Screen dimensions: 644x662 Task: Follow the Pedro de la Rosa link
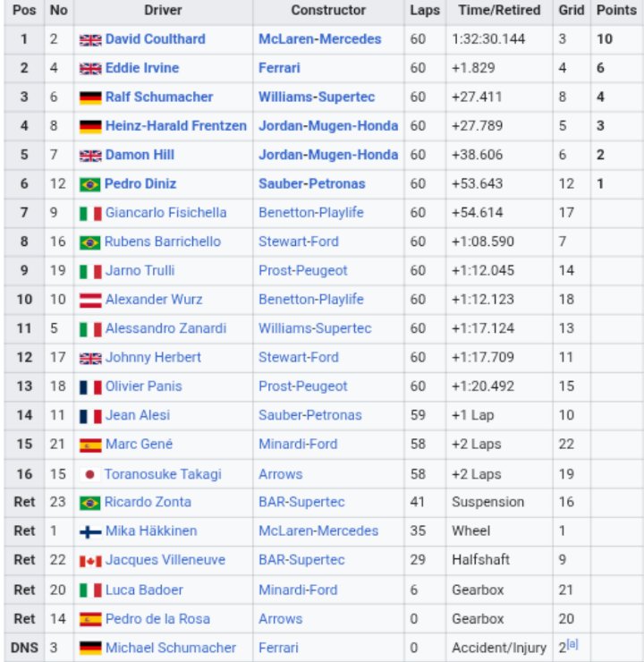[x=157, y=619]
